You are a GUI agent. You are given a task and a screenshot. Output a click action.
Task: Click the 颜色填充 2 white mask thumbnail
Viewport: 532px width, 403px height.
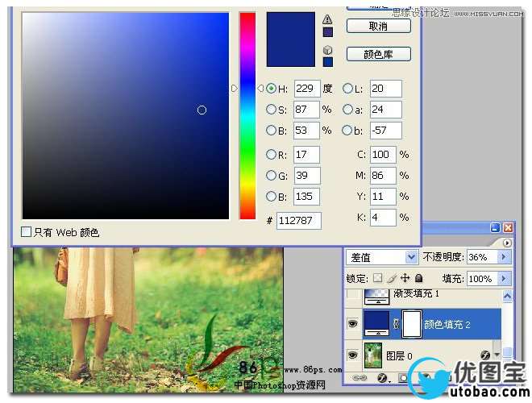[x=412, y=324]
